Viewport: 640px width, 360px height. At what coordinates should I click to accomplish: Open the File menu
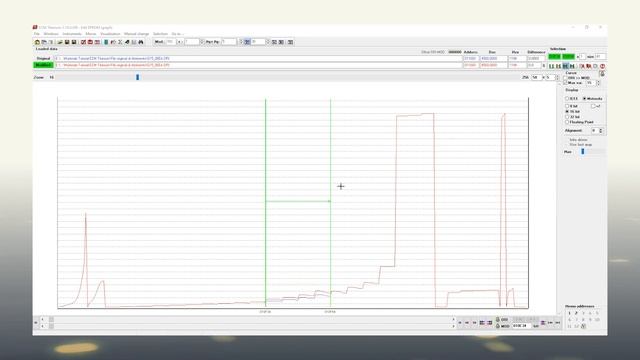(37, 34)
